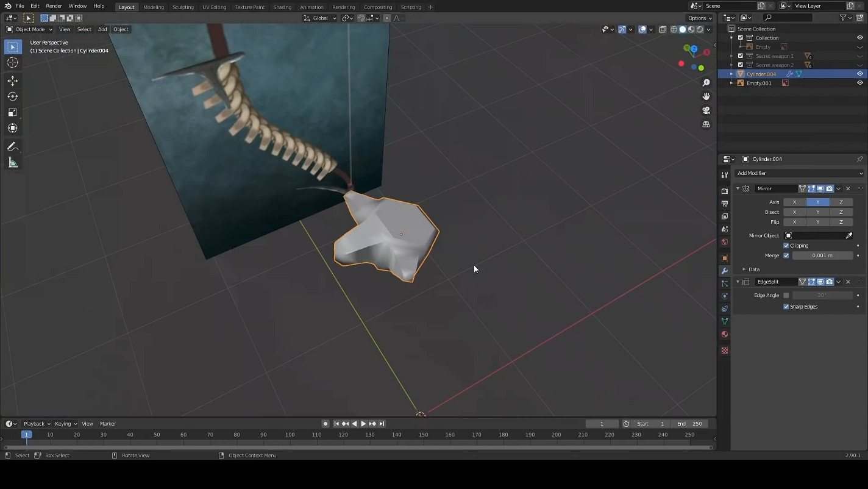Image resolution: width=868 pixels, height=489 pixels.
Task: Switch to the Sculpting workspace tab
Action: pos(183,7)
